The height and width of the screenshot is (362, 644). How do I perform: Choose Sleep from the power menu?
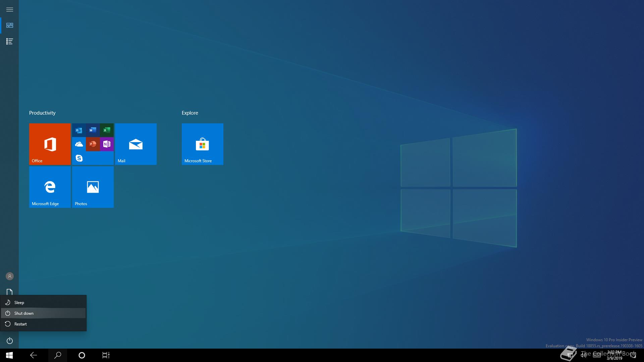[43, 302]
